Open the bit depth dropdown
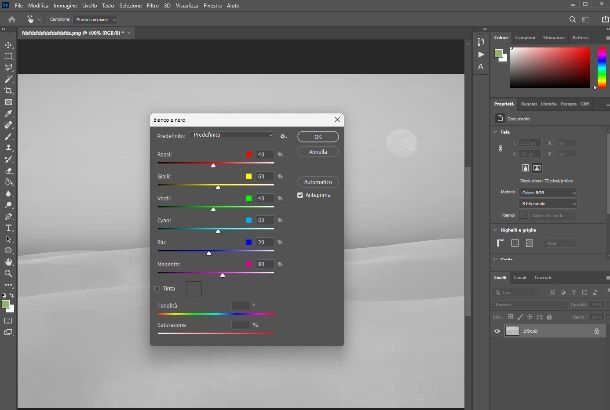The width and height of the screenshot is (610, 410). tap(548, 203)
